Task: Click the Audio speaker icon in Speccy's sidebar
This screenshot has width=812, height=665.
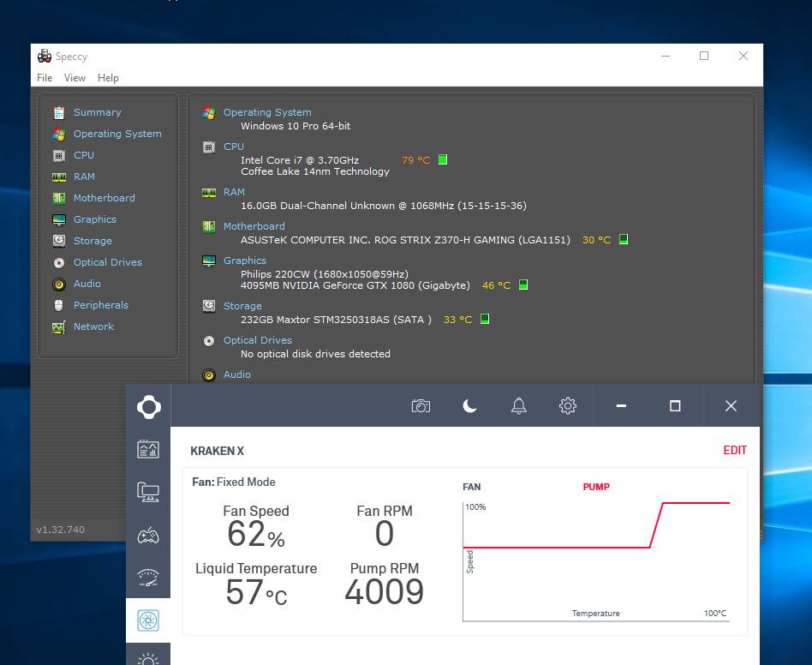Action: coord(59,284)
